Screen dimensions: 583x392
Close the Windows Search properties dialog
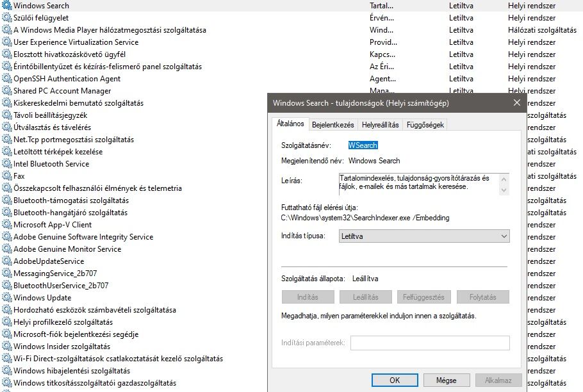[x=517, y=103]
